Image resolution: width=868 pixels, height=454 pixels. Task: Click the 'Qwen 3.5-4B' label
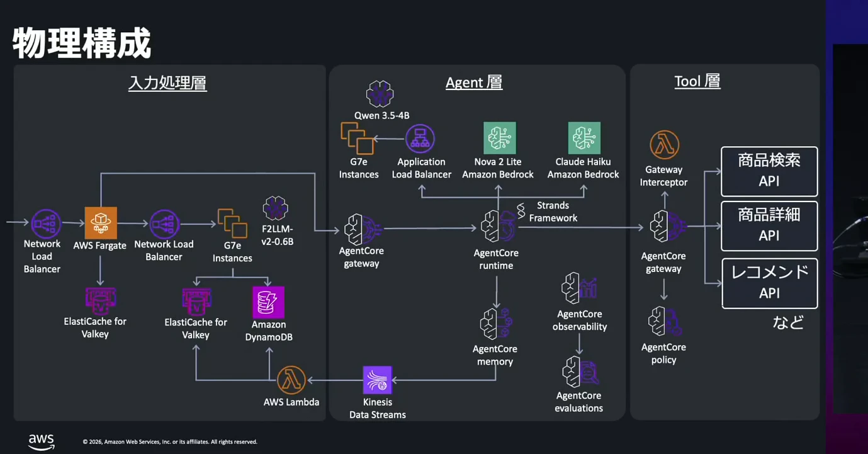pos(381,116)
